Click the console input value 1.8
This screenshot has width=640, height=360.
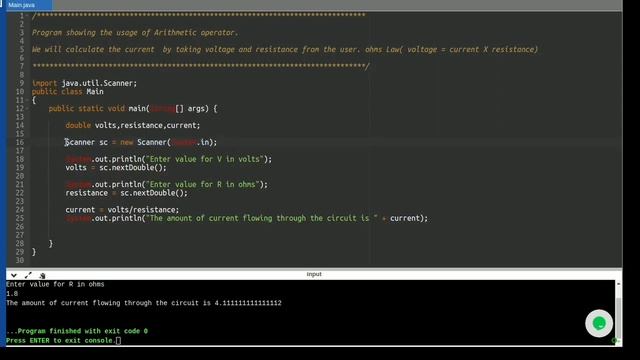click(12, 293)
